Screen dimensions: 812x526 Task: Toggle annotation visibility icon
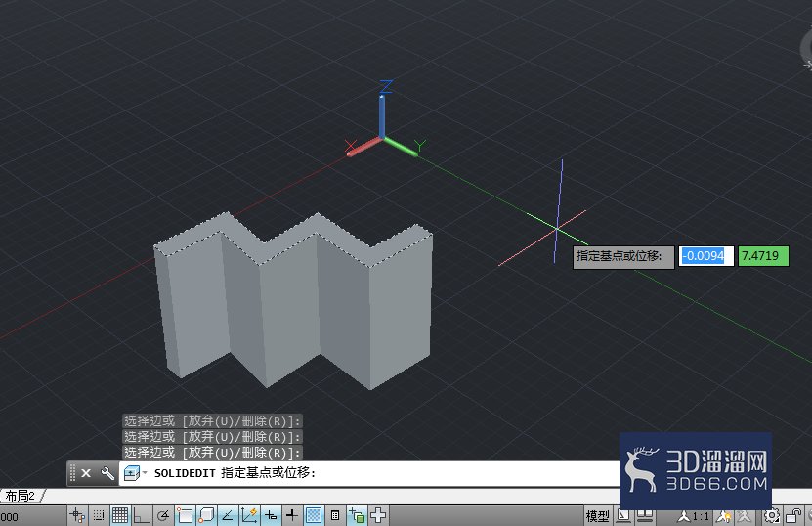tap(723, 516)
